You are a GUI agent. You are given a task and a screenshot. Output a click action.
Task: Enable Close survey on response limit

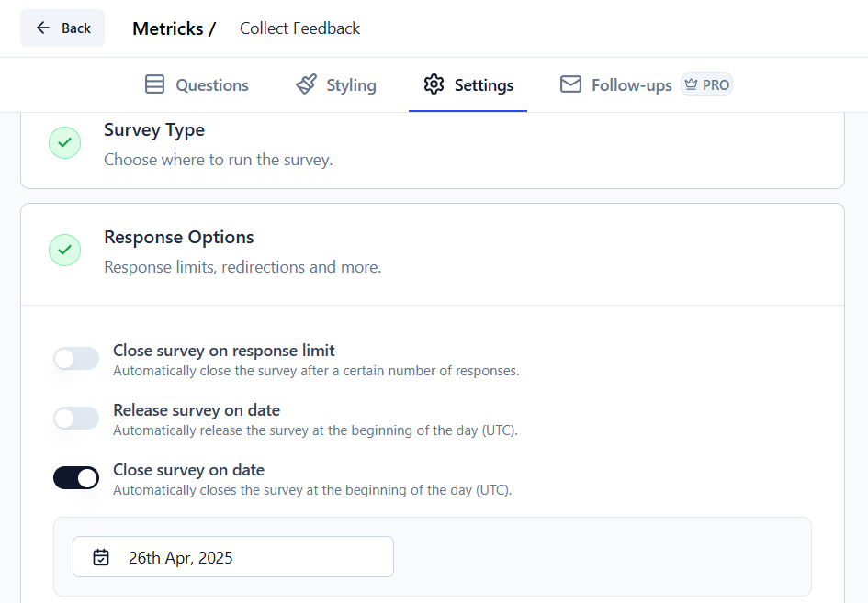click(76, 358)
